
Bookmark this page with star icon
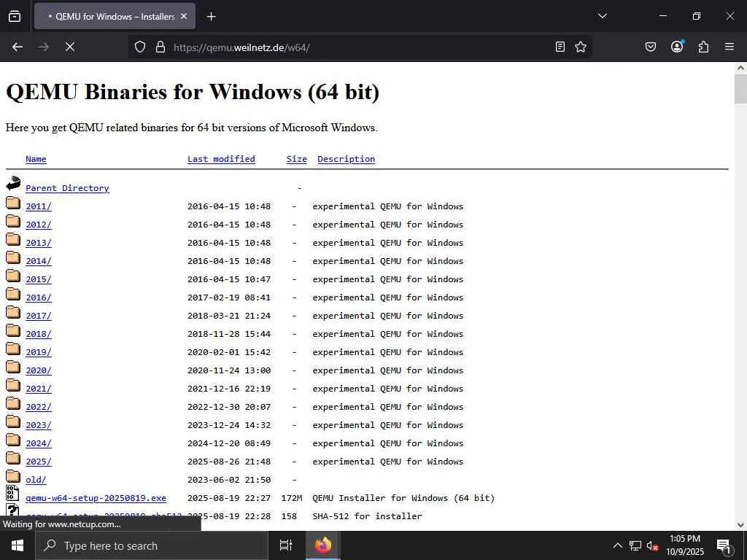pos(580,47)
